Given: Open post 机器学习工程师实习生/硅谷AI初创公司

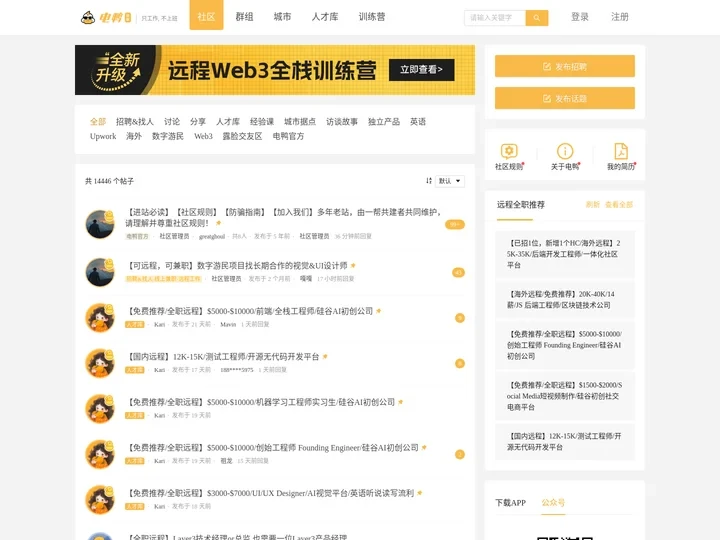Looking at the screenshot, I should tap(260, 402).
